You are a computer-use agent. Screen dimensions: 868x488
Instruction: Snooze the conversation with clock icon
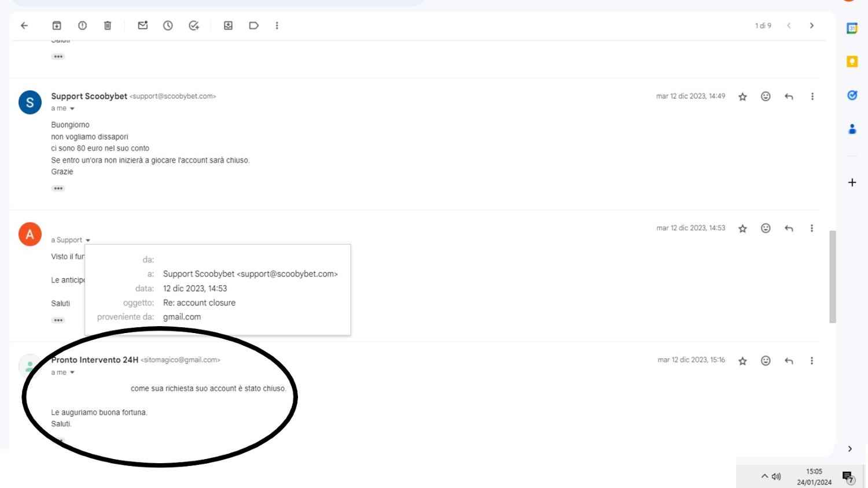click(x=168, y=25)
